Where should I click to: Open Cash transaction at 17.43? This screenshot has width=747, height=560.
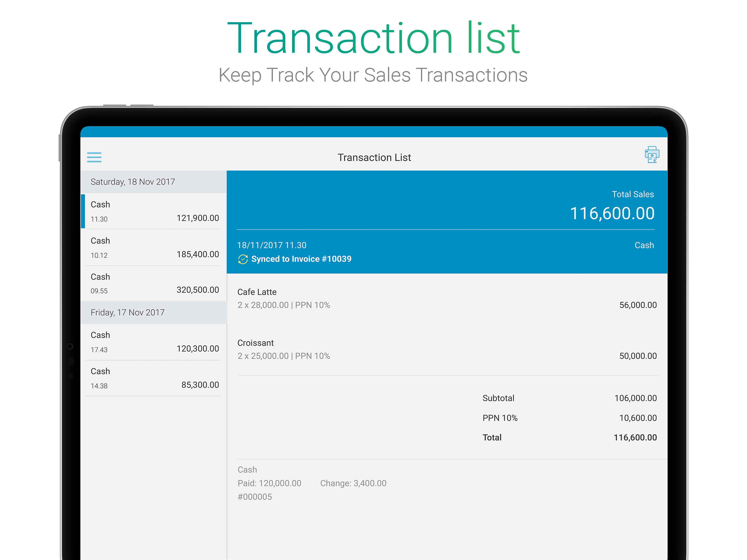[x=154, y=342]
